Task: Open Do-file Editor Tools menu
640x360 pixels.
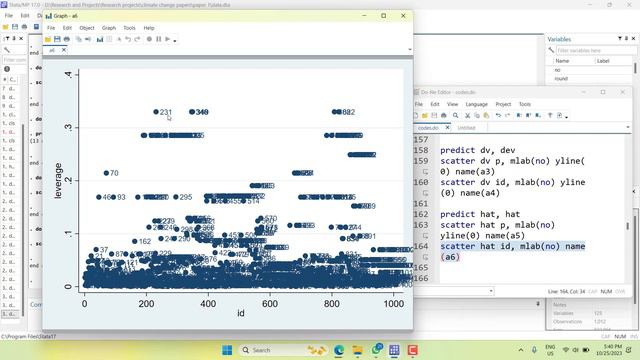Action: tap(525, 104)
